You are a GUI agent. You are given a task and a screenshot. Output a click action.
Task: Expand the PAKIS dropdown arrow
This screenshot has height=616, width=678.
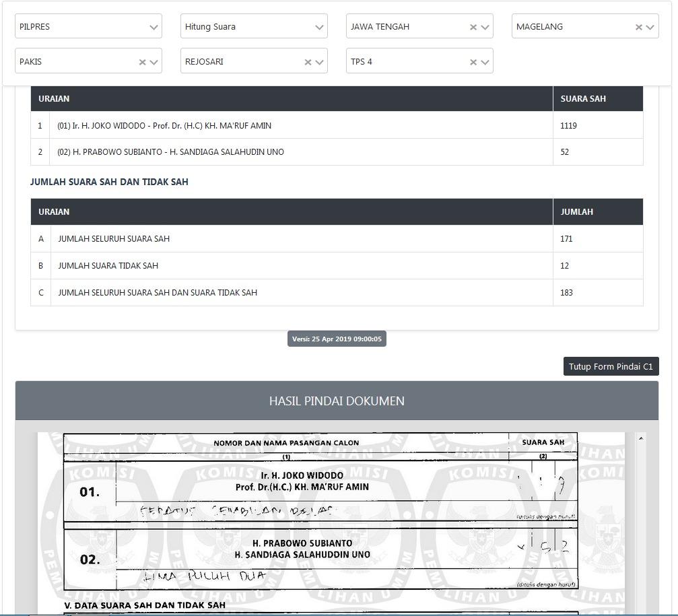(x=154, y=62)
